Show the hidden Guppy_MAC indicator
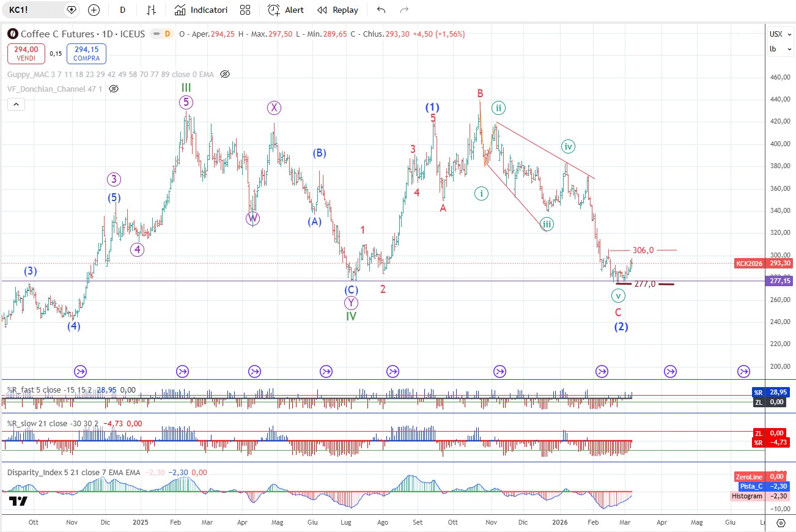Screen dimensions: 796x532 225,74
